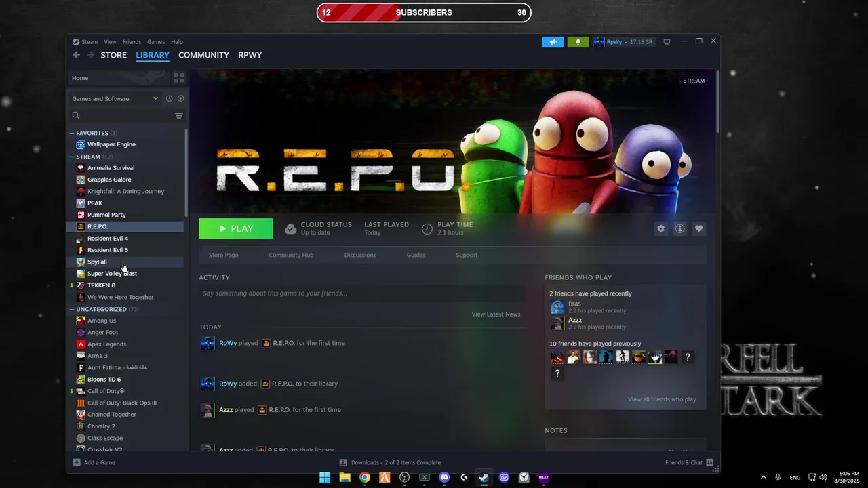The height and width of the screenshot is (488, 868).
Task: Open the blue announcements megaphone button
Action: (x=553, y=42)
